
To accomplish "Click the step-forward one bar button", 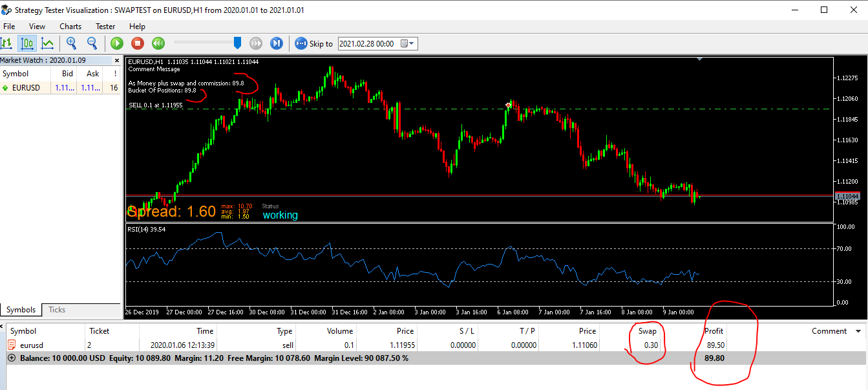I will point(277,43).
